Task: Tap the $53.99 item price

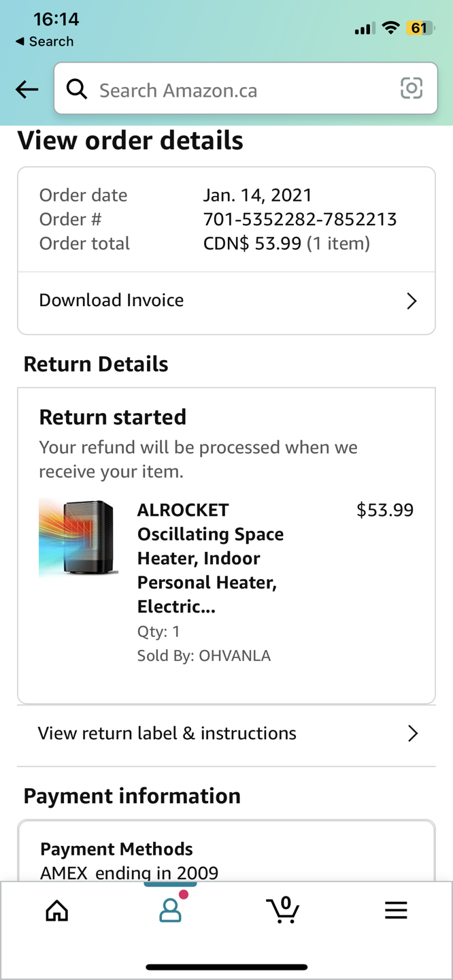Action: pyautogui.click(x=385, y=510)
